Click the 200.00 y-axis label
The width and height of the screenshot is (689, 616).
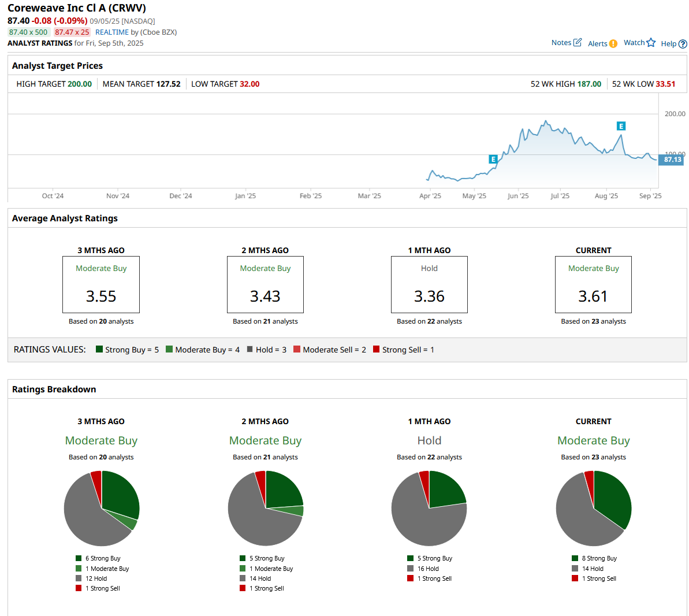(675, 113)
